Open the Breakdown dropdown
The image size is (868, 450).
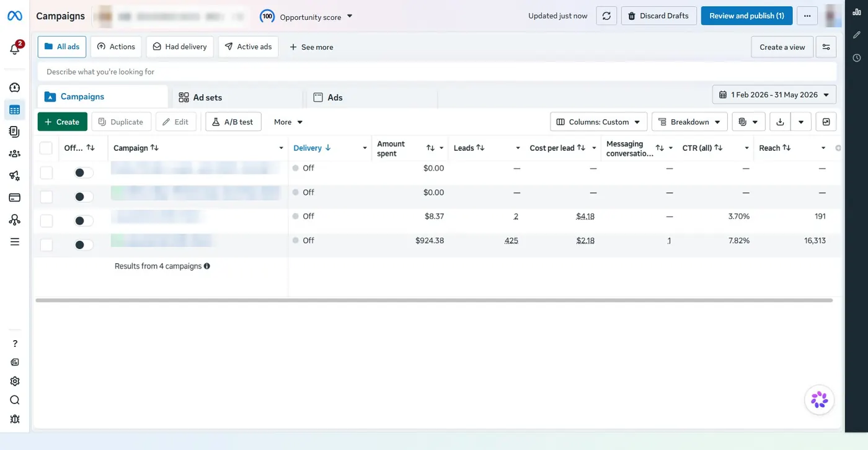[689, 122]
